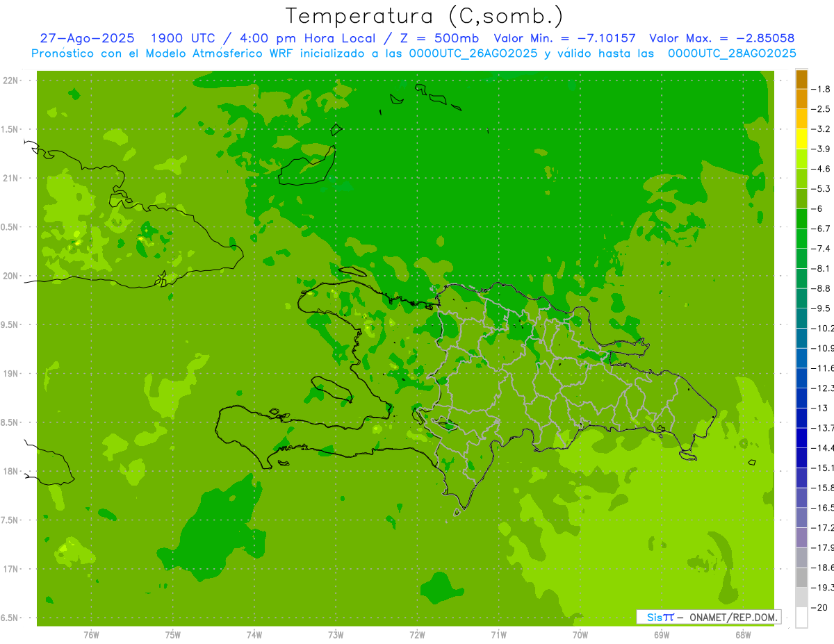Pick the white band below -20

coord(801,618)
